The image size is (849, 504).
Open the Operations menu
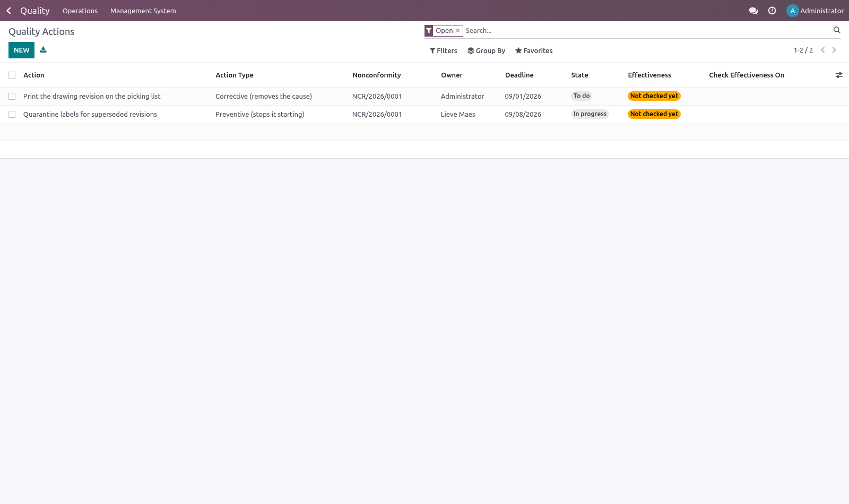[x=80, y=11]
